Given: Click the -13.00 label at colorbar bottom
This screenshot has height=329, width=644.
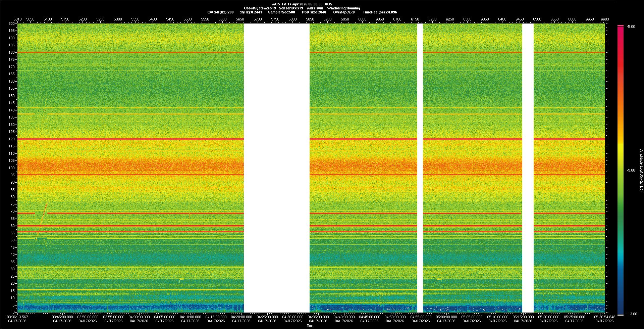Looking at the screenshot, I should 630,314.
